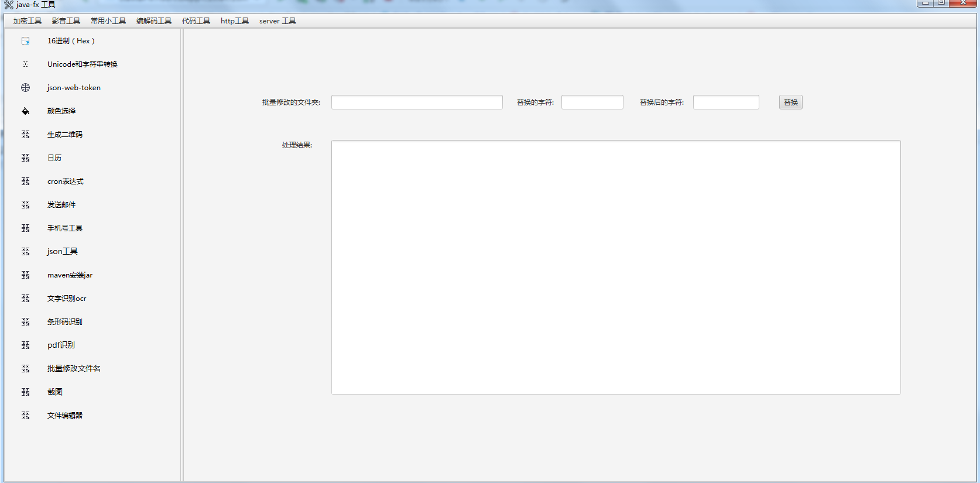Click inside the 处理结果 text area
The width and height of the screenshot is (980, 483).
(x=616, y=267)
